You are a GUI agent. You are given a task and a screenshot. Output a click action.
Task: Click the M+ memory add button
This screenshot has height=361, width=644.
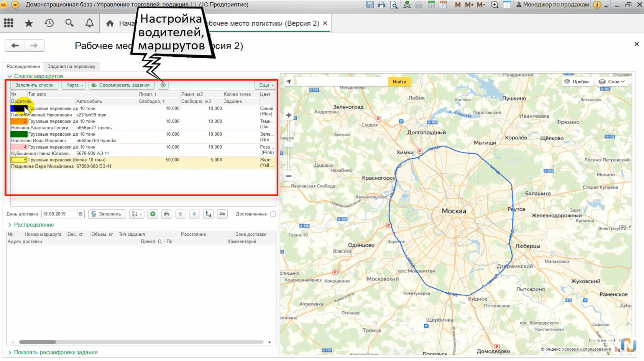coord(469,5)
